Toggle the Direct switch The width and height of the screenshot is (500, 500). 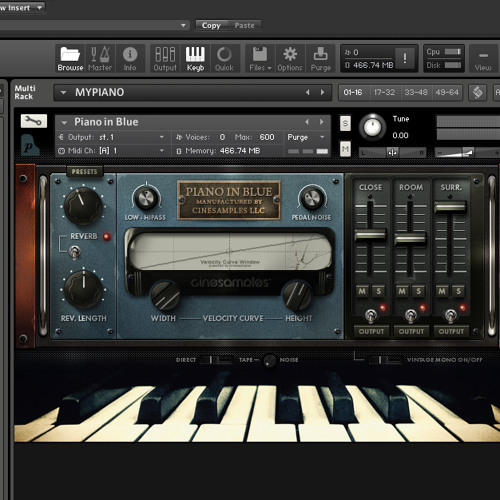(217, 360)
